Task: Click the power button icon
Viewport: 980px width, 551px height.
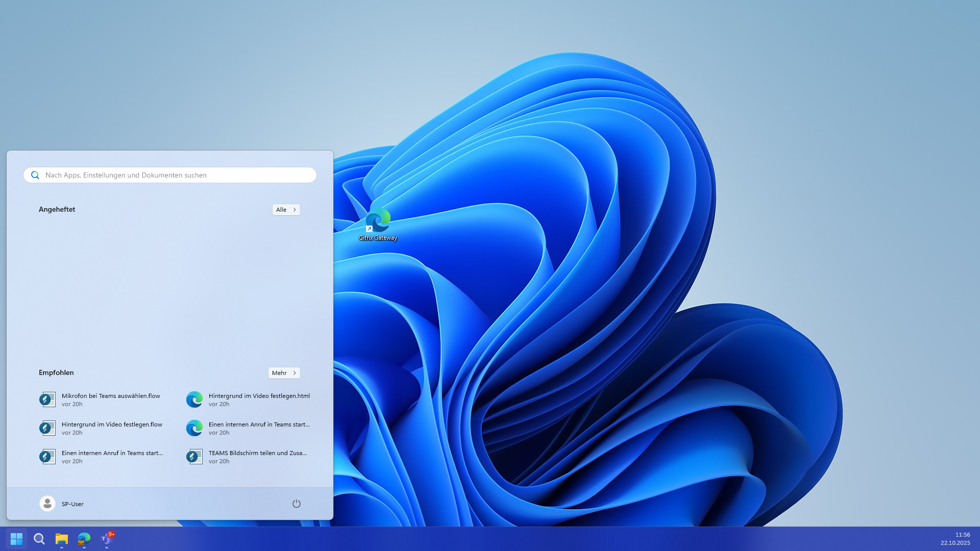Action: pos(297,504)
